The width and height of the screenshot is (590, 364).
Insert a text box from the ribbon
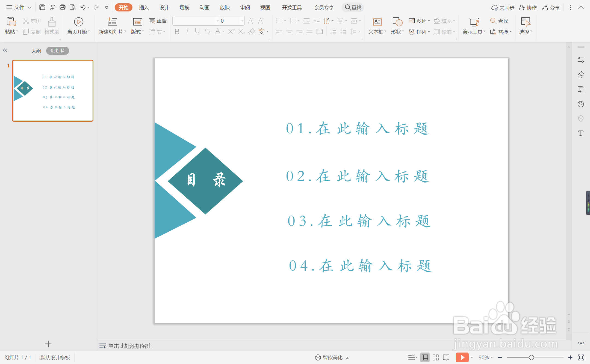click(377, 22)
